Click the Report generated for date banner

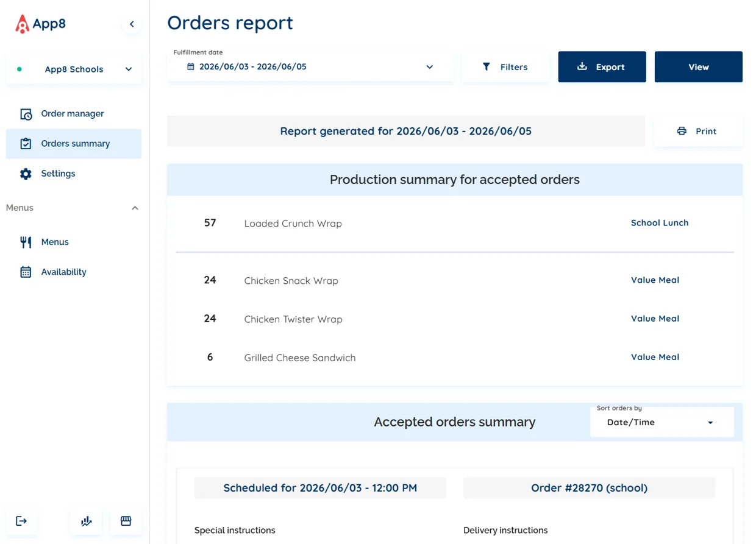pos(405,131)
